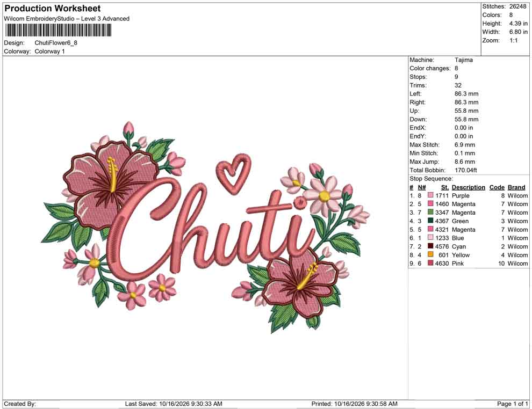
Task: Select the Zoom value 1:1
Action: pos(513,40)
